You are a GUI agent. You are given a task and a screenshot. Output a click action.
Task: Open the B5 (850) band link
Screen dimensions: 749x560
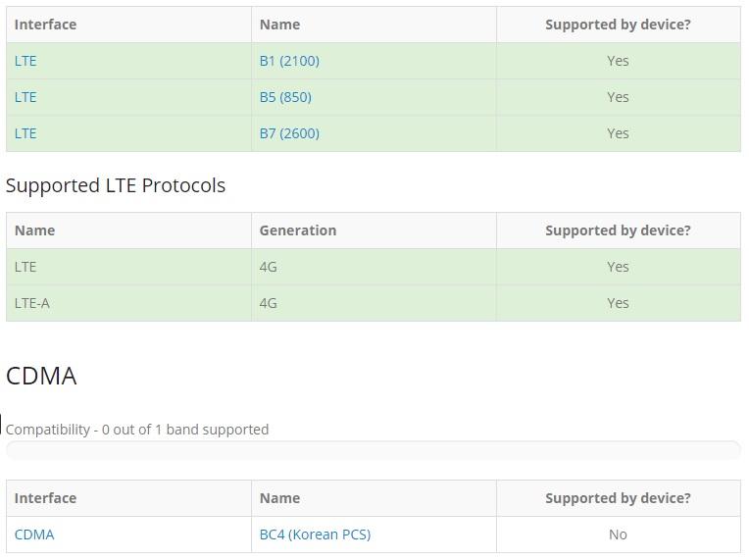pos(285,97)
